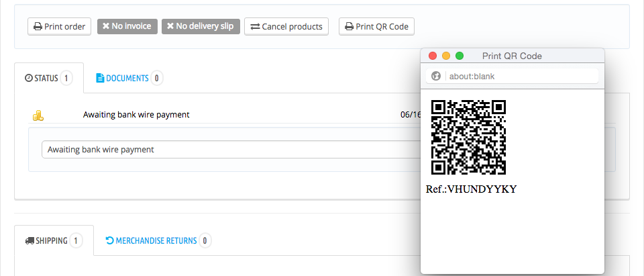
Task: Switch to Merchandise Returns tab
Action: tap(158, 240)
